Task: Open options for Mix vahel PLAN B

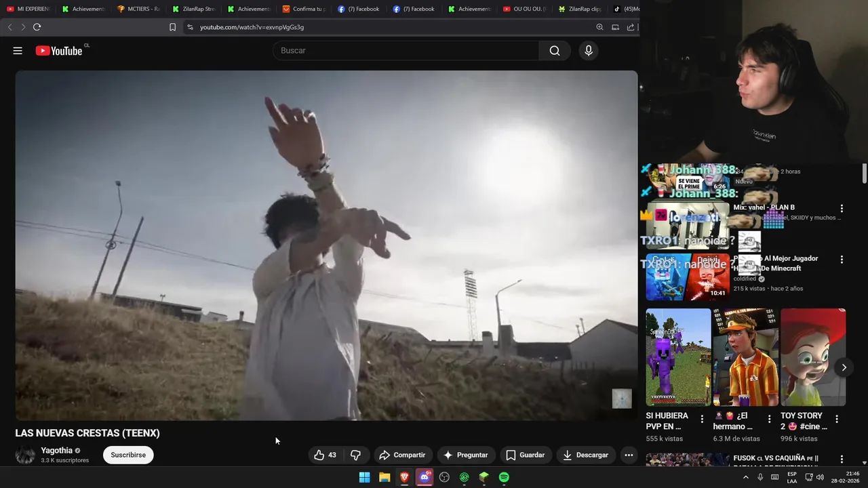Action: point(842,209)
